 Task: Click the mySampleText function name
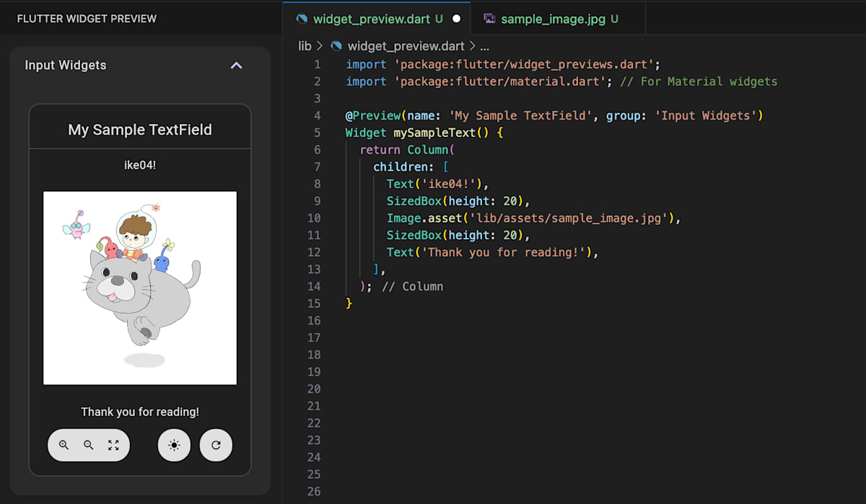434,133
